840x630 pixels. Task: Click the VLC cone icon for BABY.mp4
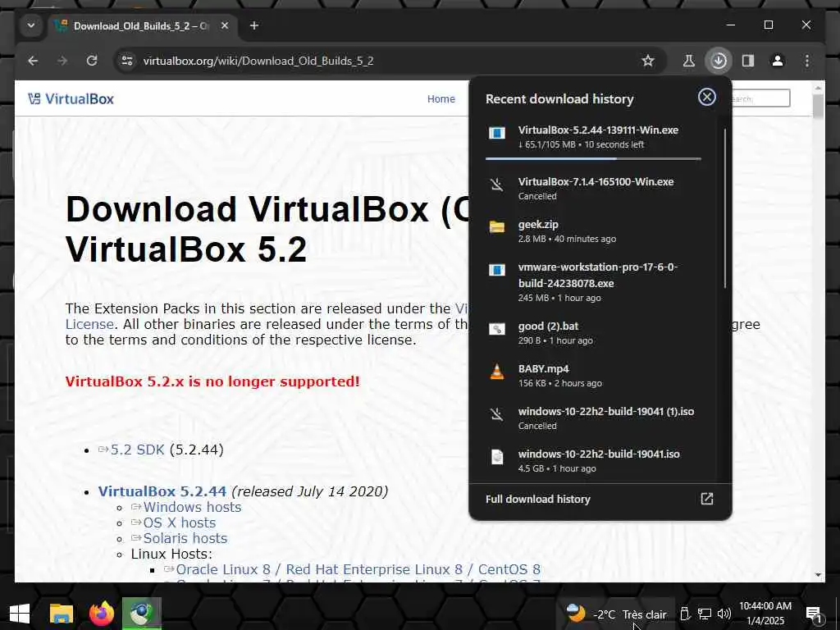point(496,372)
